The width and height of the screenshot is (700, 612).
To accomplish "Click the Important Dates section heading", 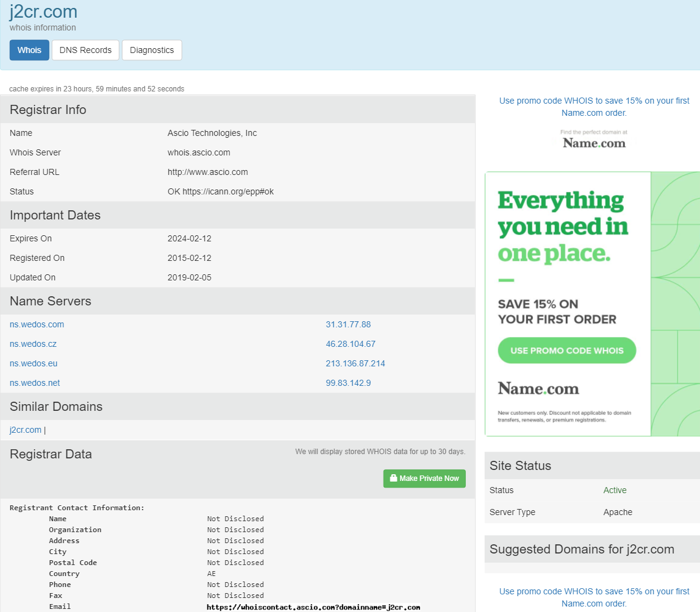I will pos(55,215).
